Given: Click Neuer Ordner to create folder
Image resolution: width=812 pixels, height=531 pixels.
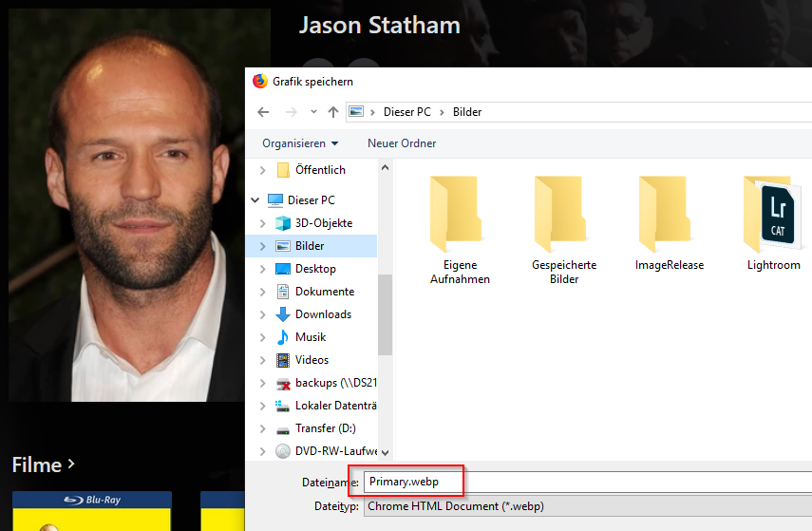Looking at the screenshot, I should point(402,143).
